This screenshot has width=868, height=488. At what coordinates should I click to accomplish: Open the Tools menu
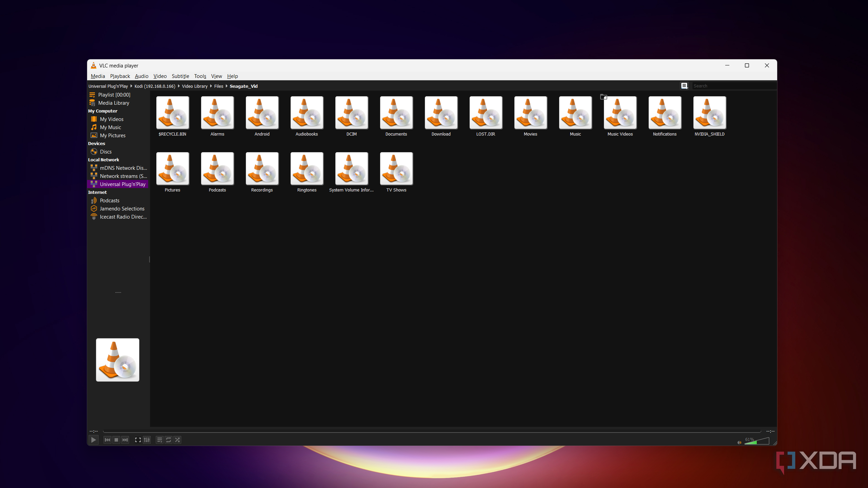click(x=200, y=76)
